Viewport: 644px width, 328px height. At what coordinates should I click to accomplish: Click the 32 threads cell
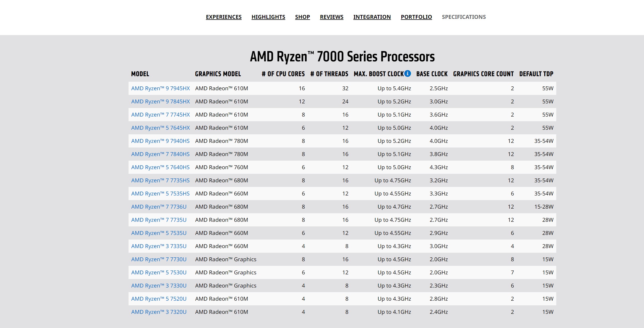pyautogui.click(x=345, y=88)
